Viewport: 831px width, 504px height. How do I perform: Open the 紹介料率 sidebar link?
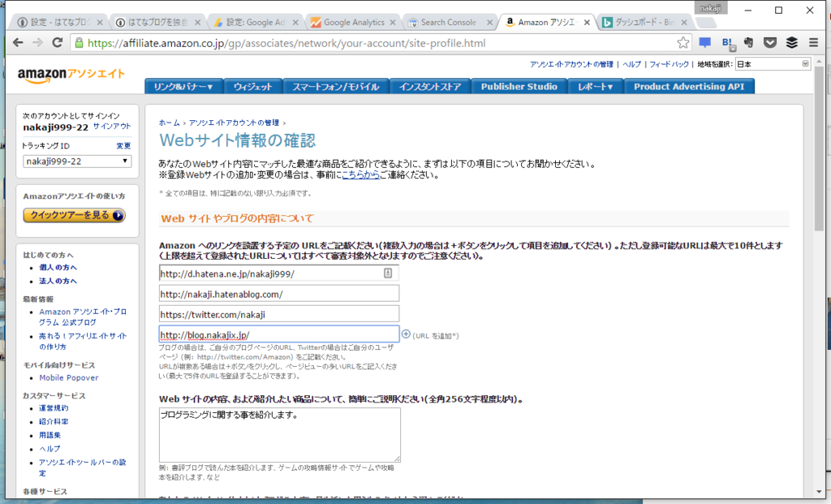[54, 421]
